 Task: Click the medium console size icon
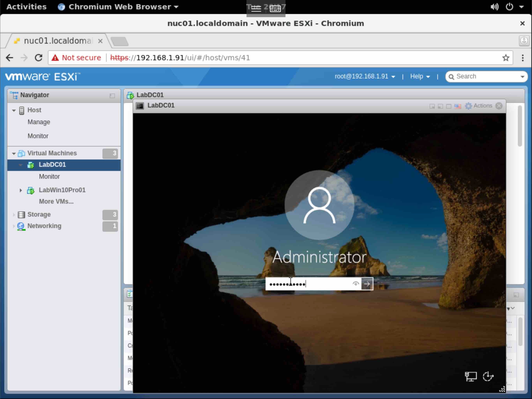440,106
